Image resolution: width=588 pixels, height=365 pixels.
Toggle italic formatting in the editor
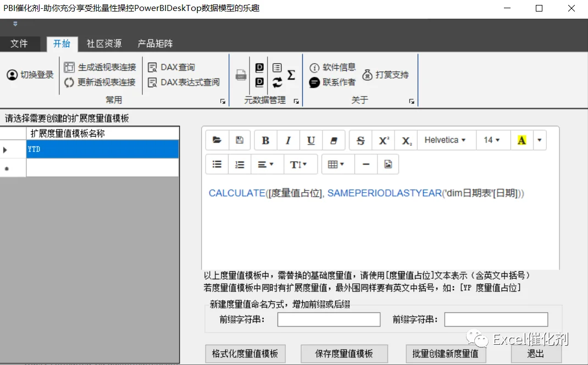[x=288, y=140]
